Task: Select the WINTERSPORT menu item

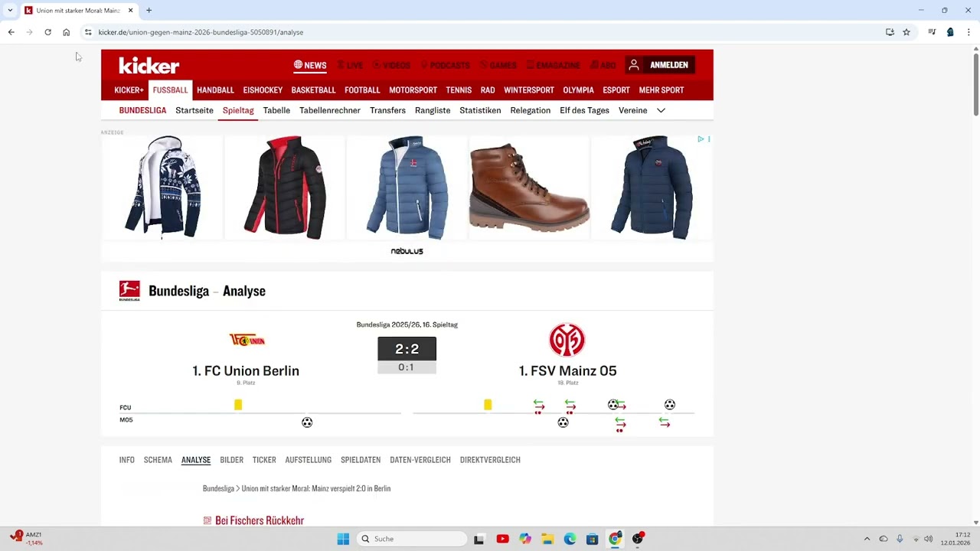Action: click(528, 90)
